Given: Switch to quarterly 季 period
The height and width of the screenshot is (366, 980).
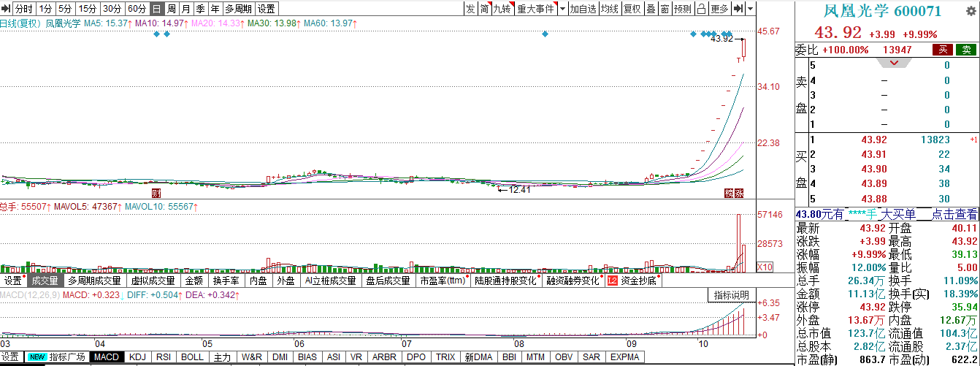Looking at the screenshot, I should (x=200, y=9).
